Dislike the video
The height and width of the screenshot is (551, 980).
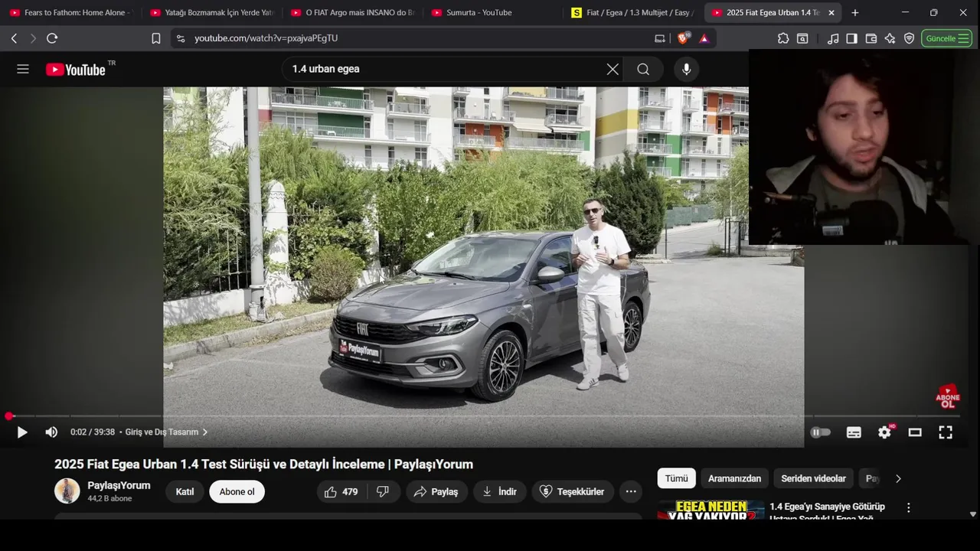tap(383, 491)
